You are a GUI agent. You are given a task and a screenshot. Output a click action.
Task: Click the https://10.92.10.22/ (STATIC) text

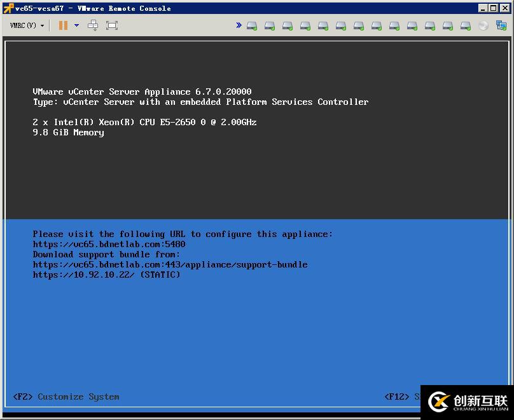[106, 274]
